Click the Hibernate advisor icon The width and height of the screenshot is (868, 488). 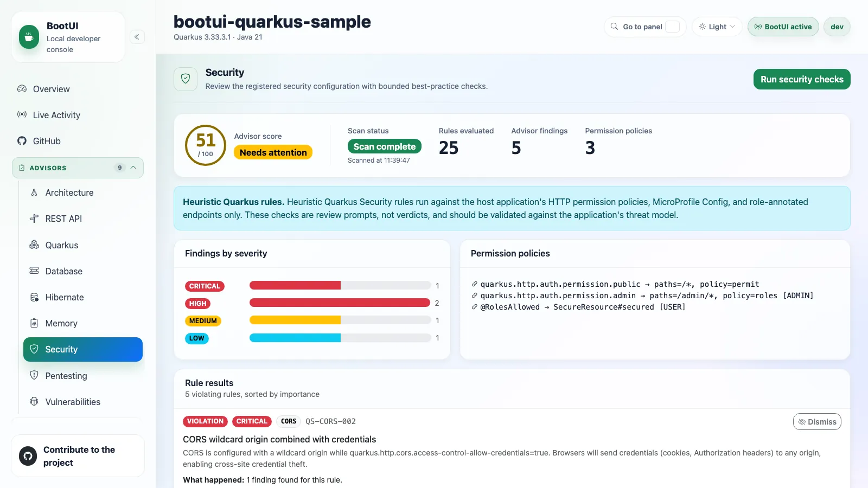point(34,297)
